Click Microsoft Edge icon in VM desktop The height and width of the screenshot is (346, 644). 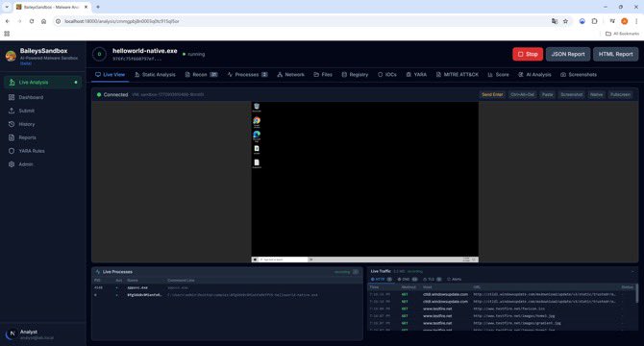[257, 136]
